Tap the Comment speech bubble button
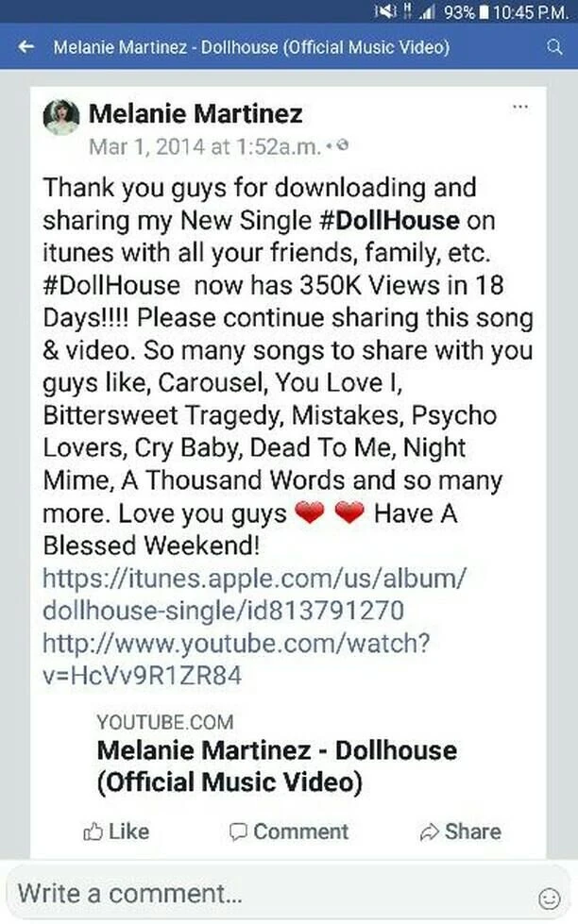 pos(289,832)
